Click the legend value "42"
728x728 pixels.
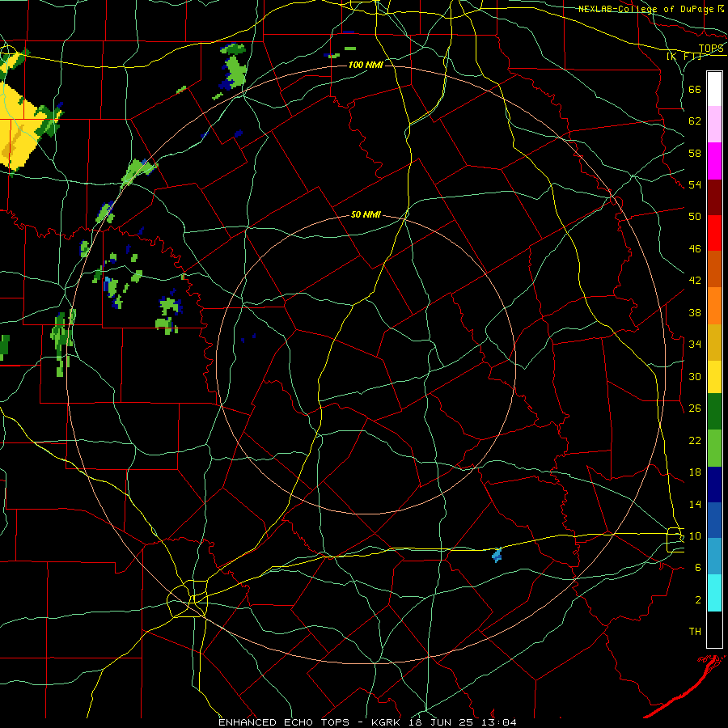695,281
